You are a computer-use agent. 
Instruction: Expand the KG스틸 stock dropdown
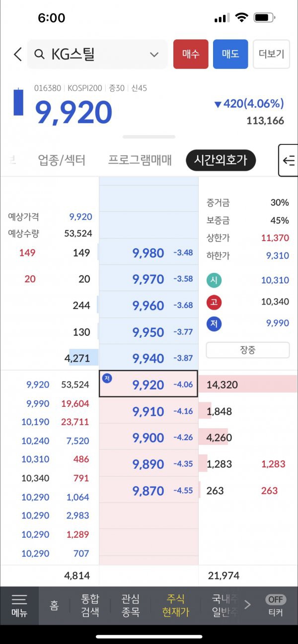tap(154, 55)
